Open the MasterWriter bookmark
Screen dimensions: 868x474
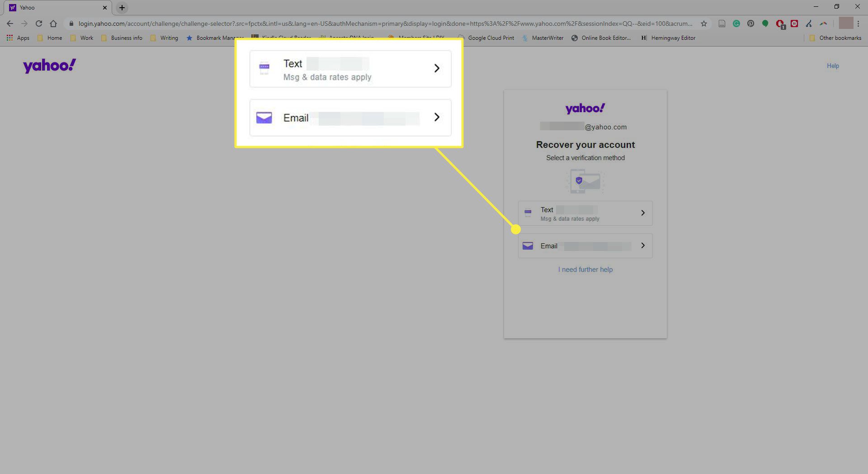coord(543,38)
